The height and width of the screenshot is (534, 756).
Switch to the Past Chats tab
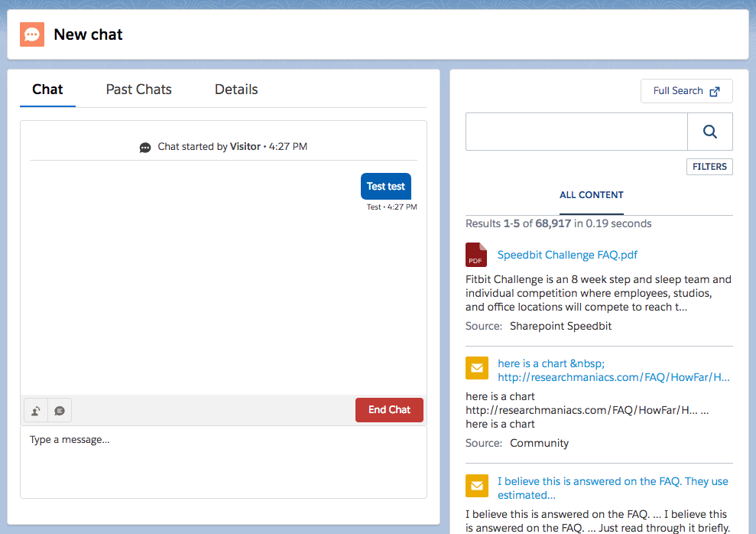[138, 90]
